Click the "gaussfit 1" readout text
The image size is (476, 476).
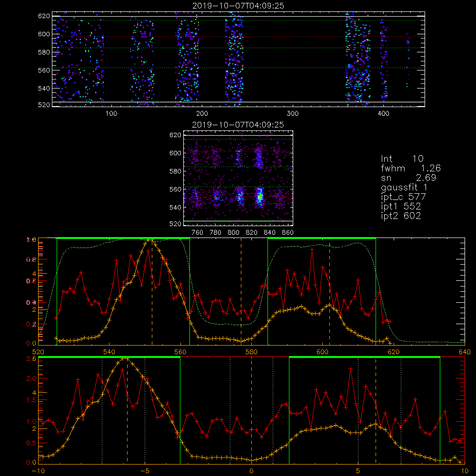click(404, 187)
